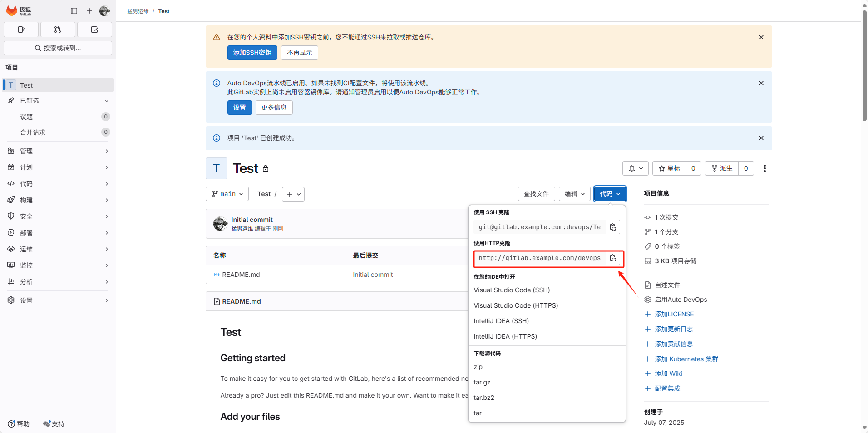Viewport: 868px width, 433px height.
Task: Close the Auto DevOps notice
Action: [x=761, y=83]
